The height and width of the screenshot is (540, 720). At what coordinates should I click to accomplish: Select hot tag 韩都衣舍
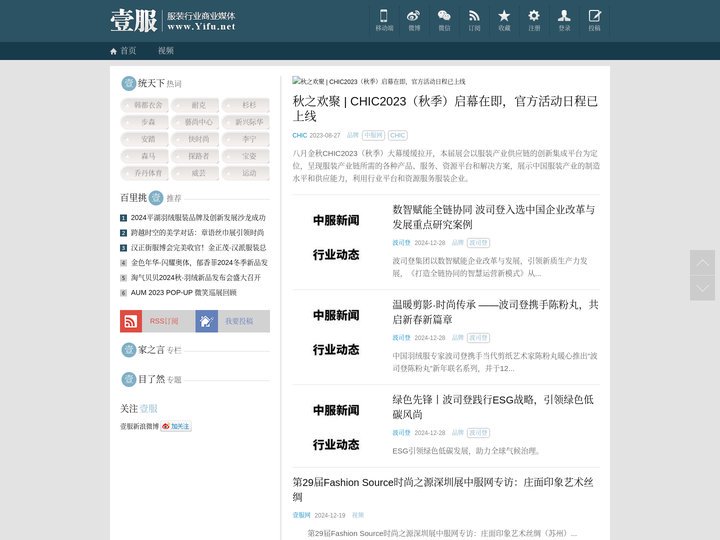(145, 105)
